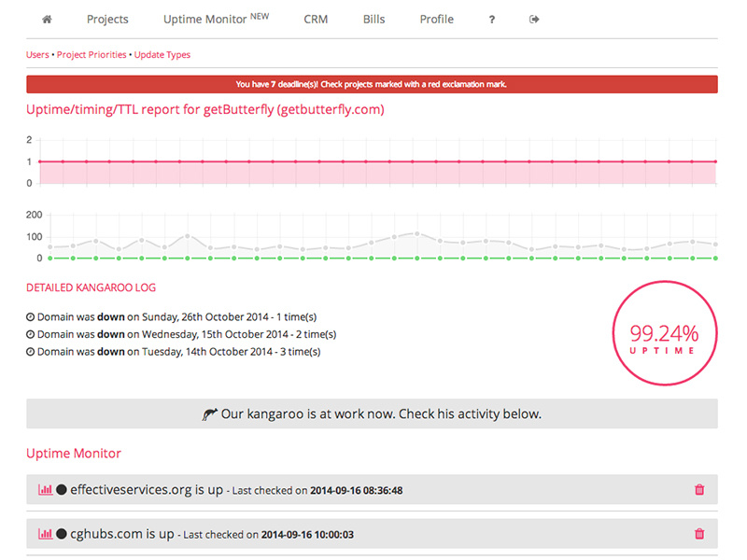The image size is (747, 560).
Task: Open help via question mark
Action: (492, 20)
